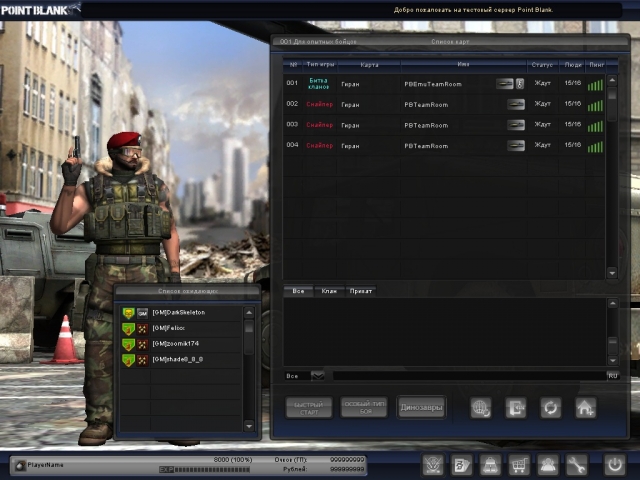
Task: Click the rank icon beside PlayerName
Action: point(20,465)
